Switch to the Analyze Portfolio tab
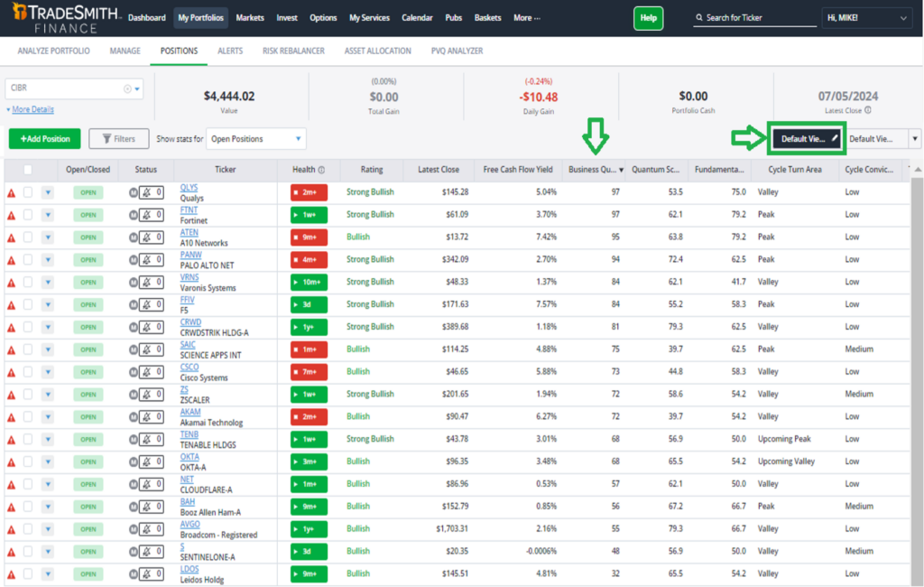This screenshot has width=924, height=587. click(53, 51)
